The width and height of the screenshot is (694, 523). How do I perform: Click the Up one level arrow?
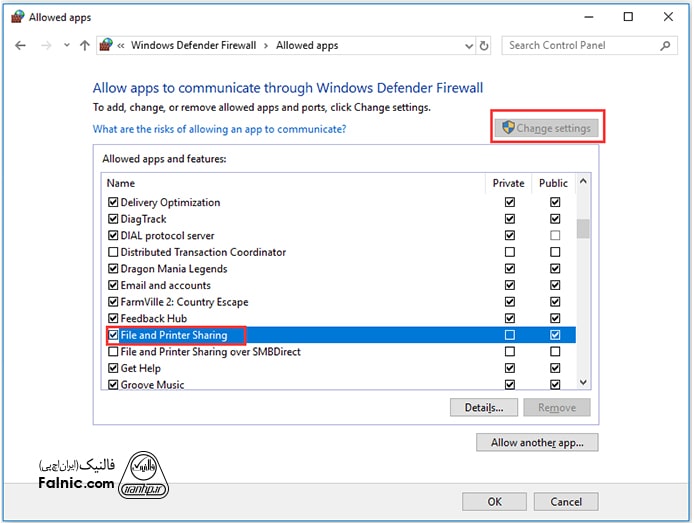(84, 46)
